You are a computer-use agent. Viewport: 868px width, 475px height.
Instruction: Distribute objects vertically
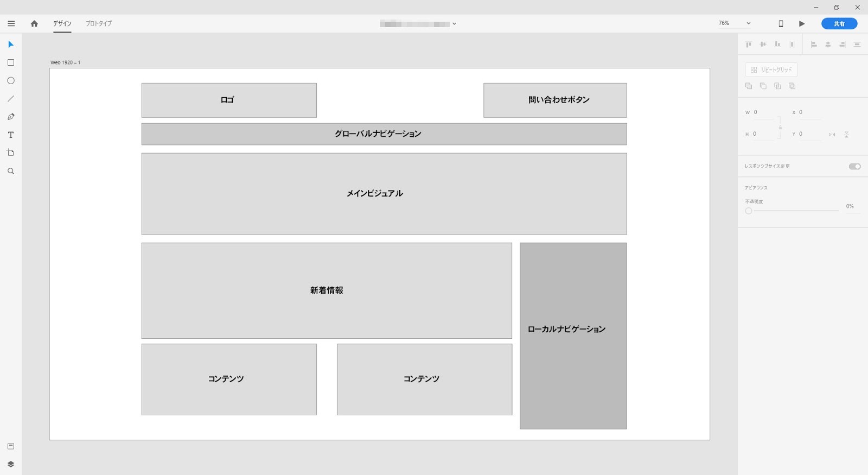point(857,45)
